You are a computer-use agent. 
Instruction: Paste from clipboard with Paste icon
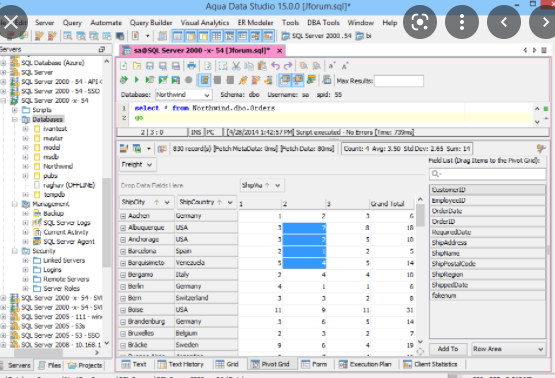click(262, 66)
